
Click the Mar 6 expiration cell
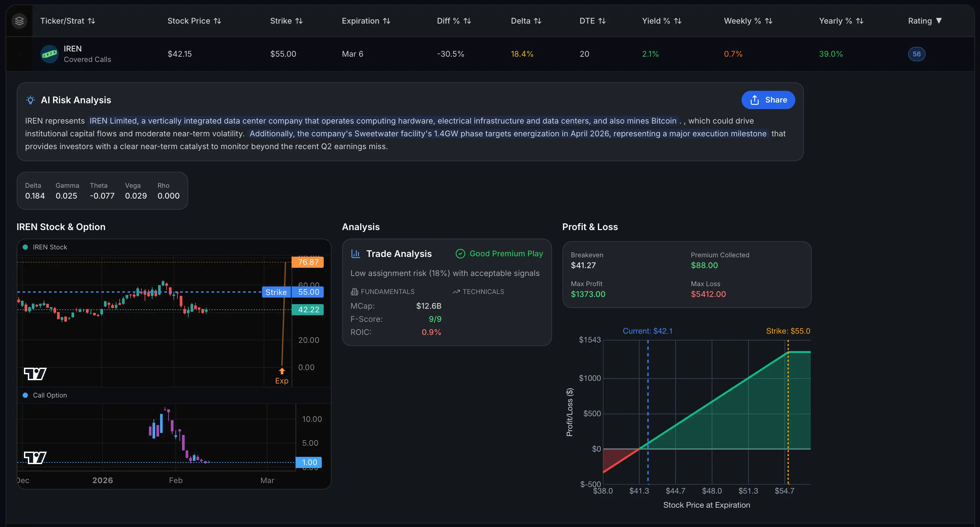pyautogui.click(x=352, y=54)
